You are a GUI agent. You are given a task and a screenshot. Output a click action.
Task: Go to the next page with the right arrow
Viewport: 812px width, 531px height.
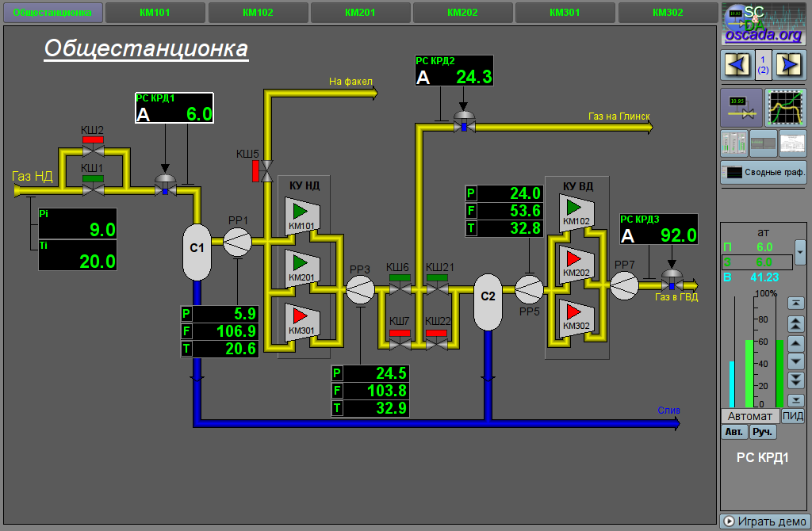pos(790,64)
